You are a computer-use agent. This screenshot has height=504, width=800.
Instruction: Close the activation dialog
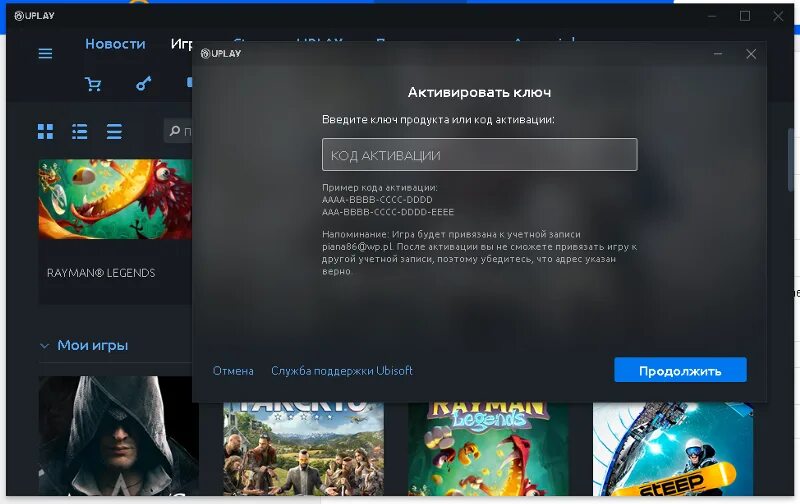point(751,54)
